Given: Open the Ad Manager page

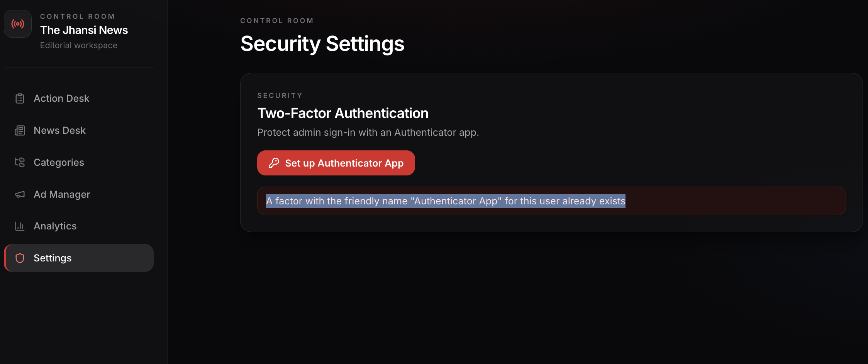Looking at the screenshot, I should [x=62, y=194].
